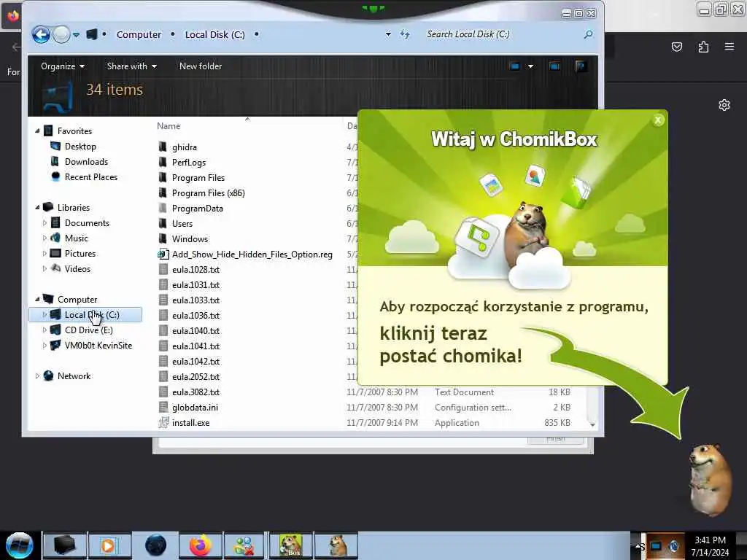
Task: Select the Documents library icon
Action: click(x=55, y=222)
